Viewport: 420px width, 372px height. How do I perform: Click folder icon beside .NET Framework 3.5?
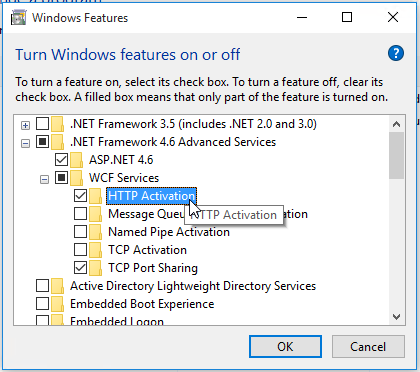tap(58, 124)
